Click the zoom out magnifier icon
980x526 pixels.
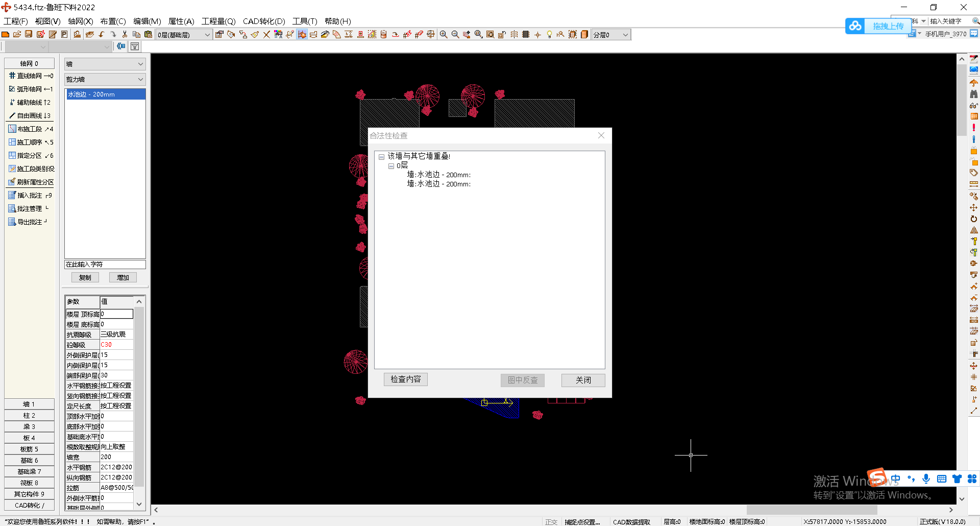pos(455,34)
